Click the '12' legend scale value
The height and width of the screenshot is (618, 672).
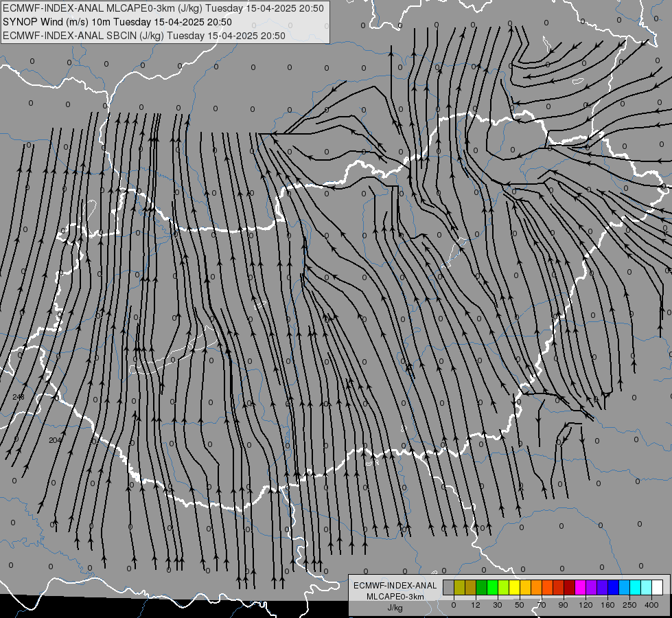click(476, 605)
